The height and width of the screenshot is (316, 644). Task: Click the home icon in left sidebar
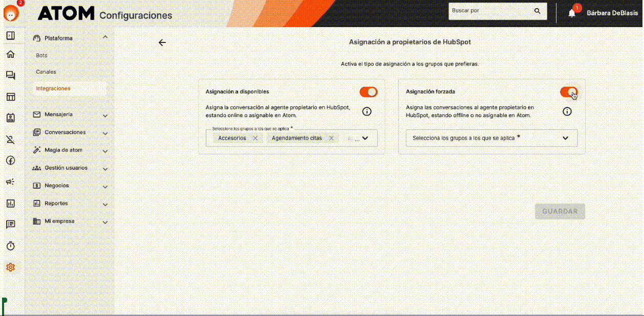point(10,55)
